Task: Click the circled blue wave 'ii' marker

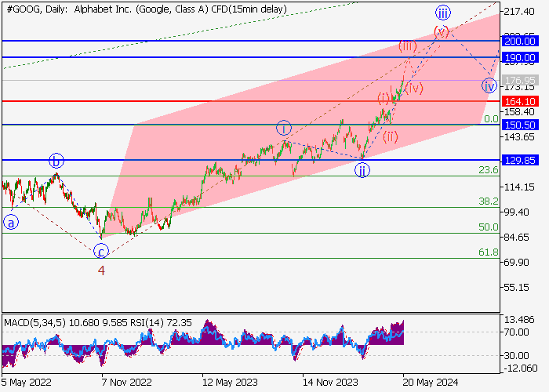Action: [362, 170]
